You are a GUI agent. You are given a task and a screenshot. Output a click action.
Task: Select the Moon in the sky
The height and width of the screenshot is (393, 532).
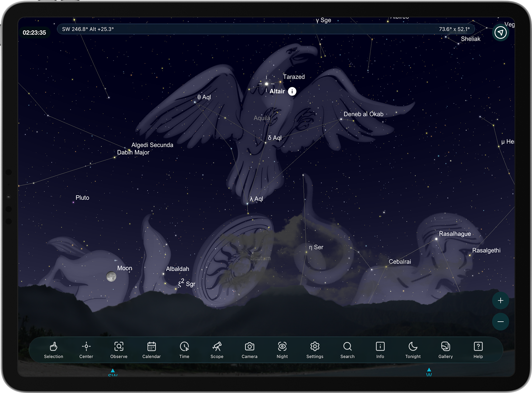pos(111,276)
